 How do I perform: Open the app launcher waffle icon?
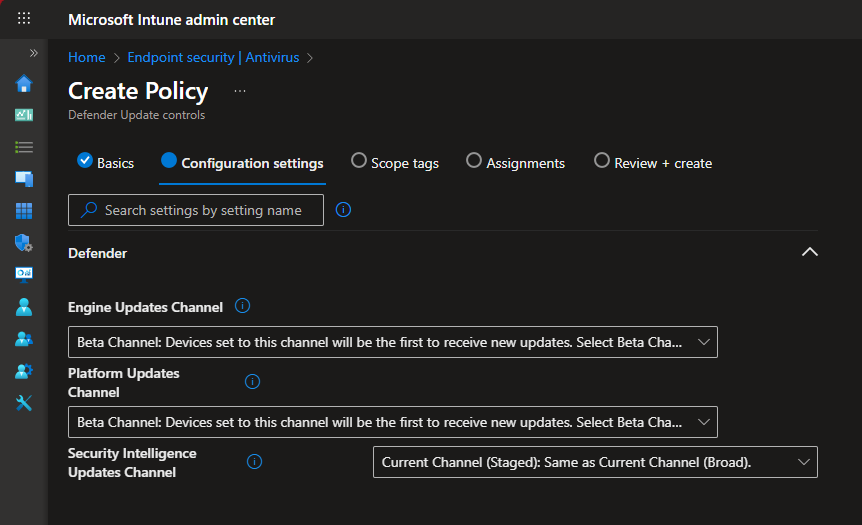point(24,19)
